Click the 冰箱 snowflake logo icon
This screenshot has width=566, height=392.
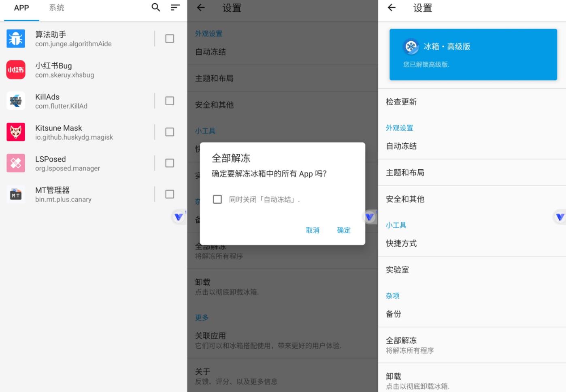click(x=411, y=47)
